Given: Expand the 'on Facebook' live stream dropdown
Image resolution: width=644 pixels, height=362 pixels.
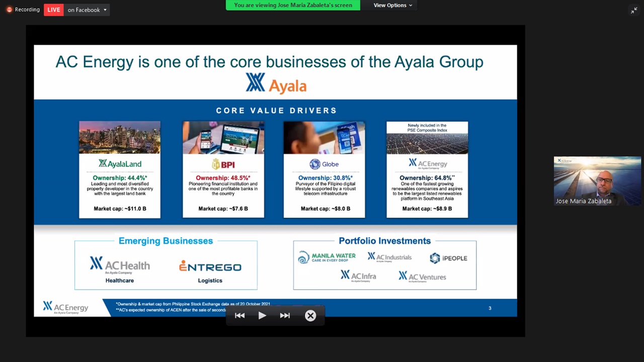Looking at the screenshot, I should (x=88, y=10).
